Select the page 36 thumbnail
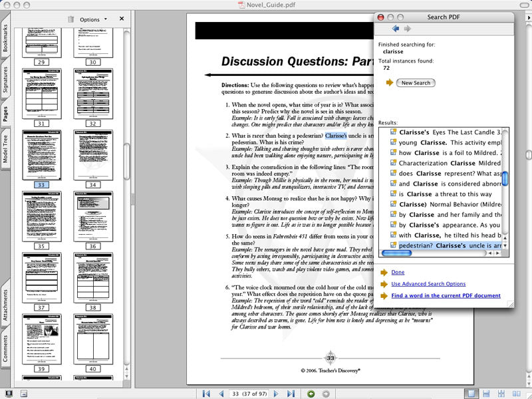The width and height of the screenshot is (532, 399). click(x=92, y=216)
